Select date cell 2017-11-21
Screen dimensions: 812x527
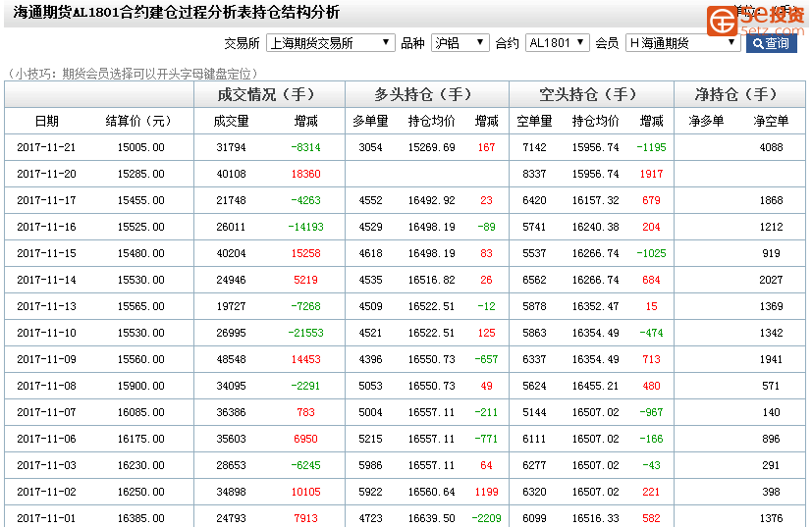click(x=46, y=147)
